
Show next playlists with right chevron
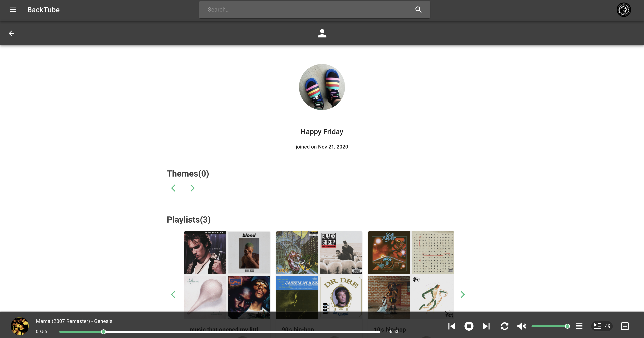pos(463,294)
